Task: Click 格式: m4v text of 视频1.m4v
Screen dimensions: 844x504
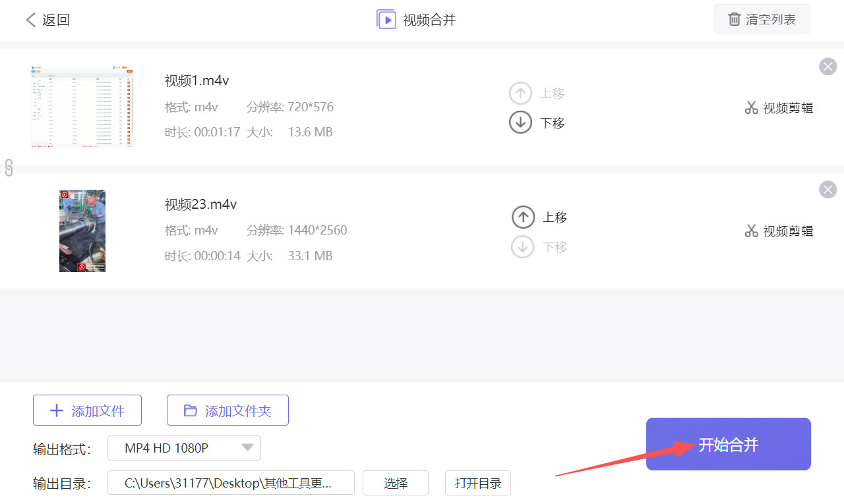Action: click(x=191, y=107)
